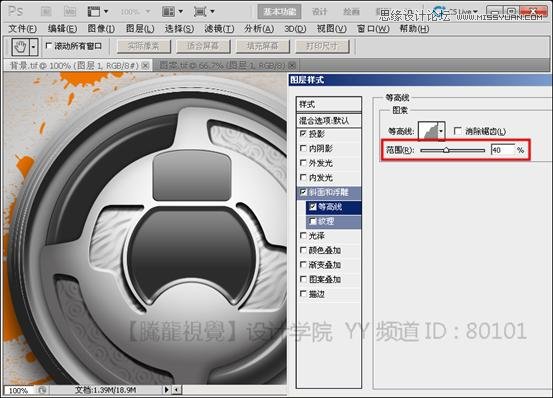Enable the 内发光 effect checkbox
Image resolution: width=553 pixels, height=398 pixels.
coord(303,177)
